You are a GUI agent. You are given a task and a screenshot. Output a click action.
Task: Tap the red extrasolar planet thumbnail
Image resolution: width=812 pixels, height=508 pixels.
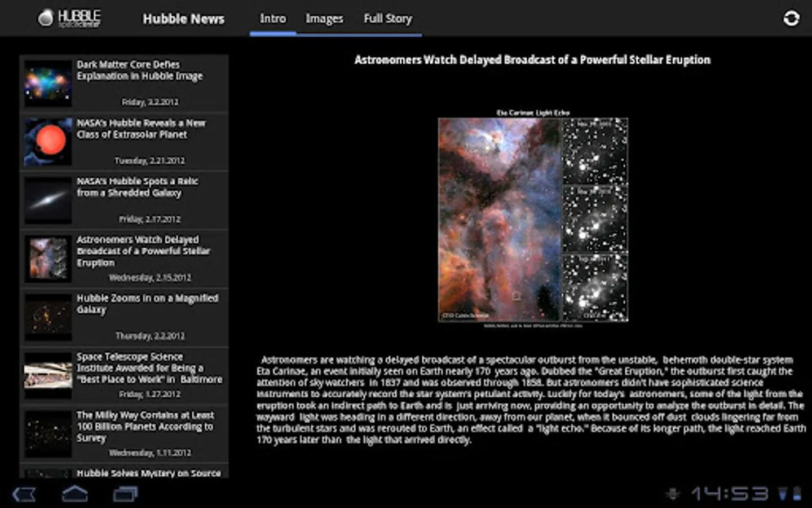pos(48,142)
